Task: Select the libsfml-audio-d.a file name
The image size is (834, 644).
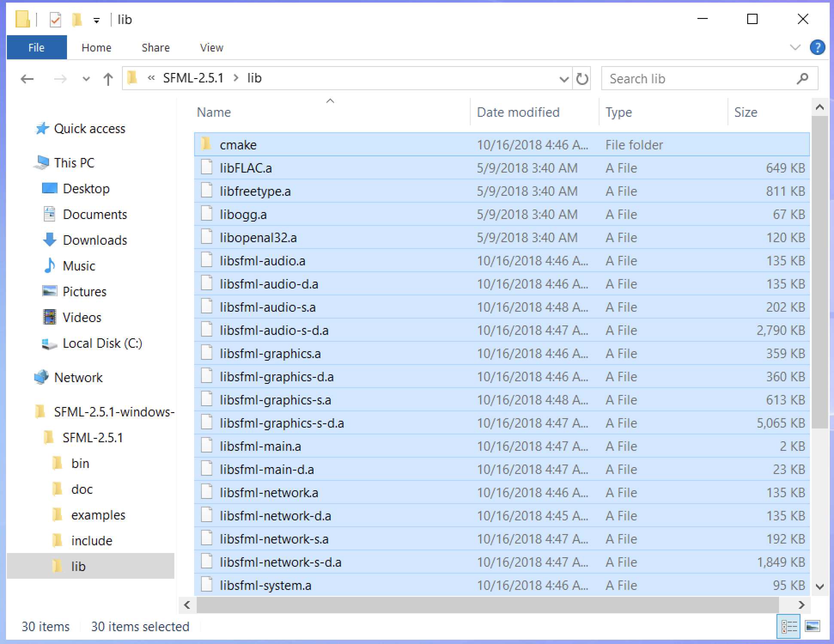Action: [269, 284]
